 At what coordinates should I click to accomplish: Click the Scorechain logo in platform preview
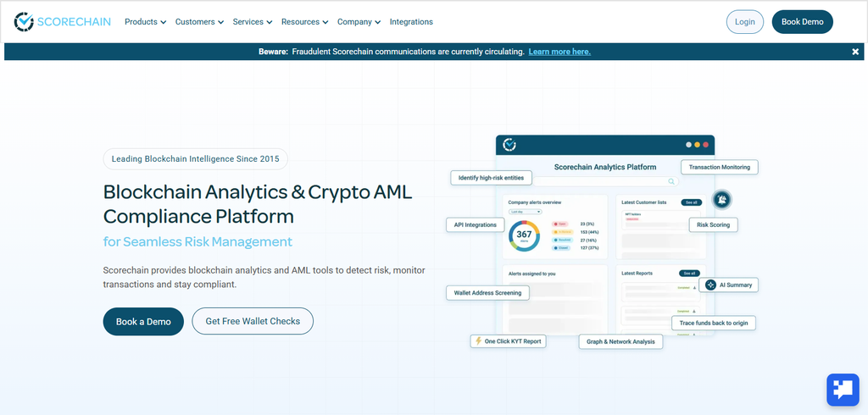(x=509, y=145)
